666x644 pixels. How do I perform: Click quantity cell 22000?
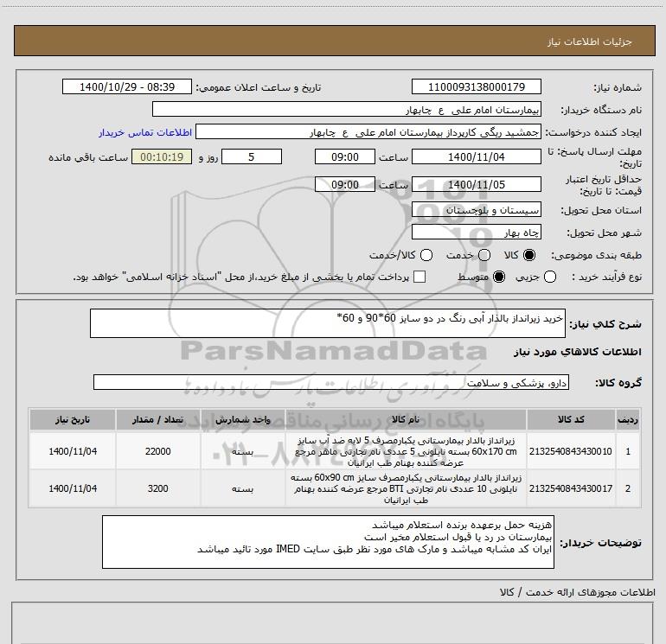(158, 451)
